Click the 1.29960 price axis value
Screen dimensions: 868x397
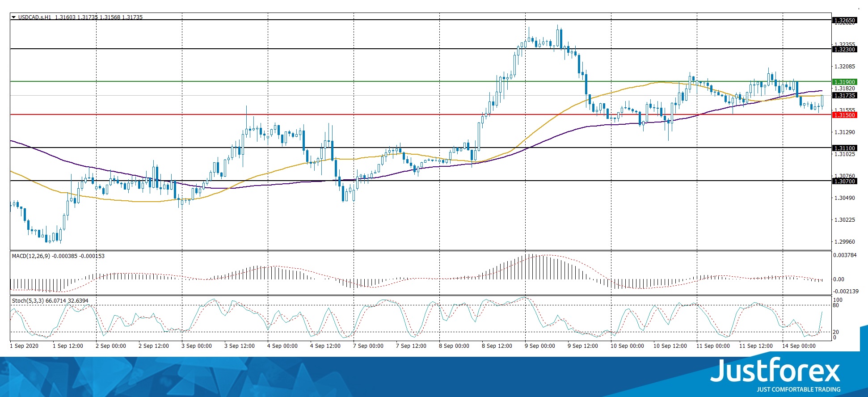tap(845, 242)
